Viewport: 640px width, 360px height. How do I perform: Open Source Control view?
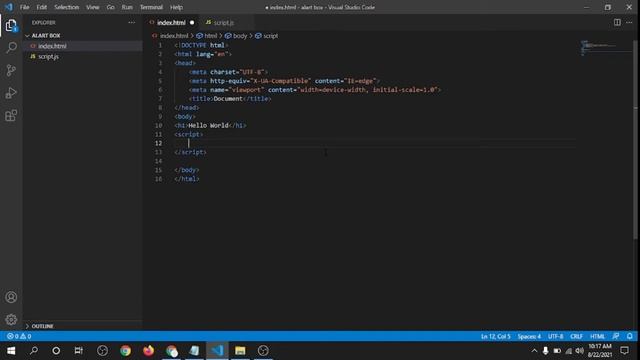point(11,70)
